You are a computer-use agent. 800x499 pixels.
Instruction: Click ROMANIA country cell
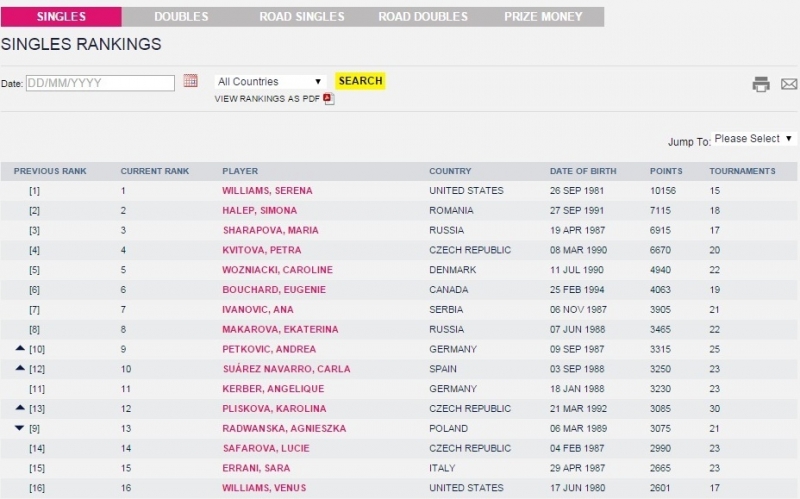451,211
